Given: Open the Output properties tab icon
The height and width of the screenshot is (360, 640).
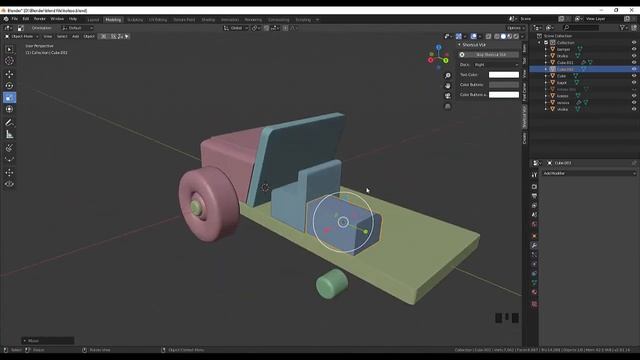Looking at the screenshot, I should coord(534,196).
